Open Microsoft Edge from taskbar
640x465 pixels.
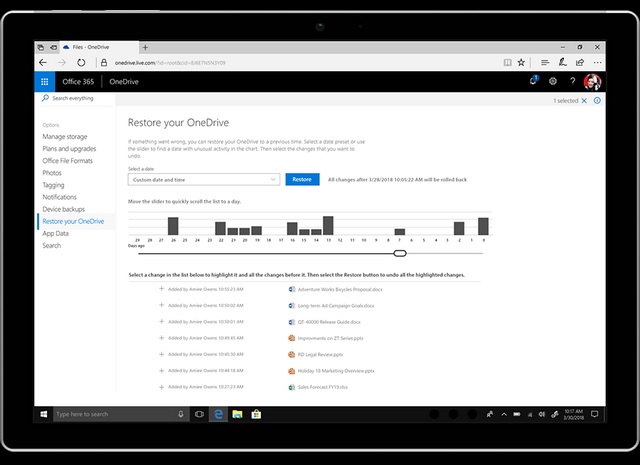point(218,414)
